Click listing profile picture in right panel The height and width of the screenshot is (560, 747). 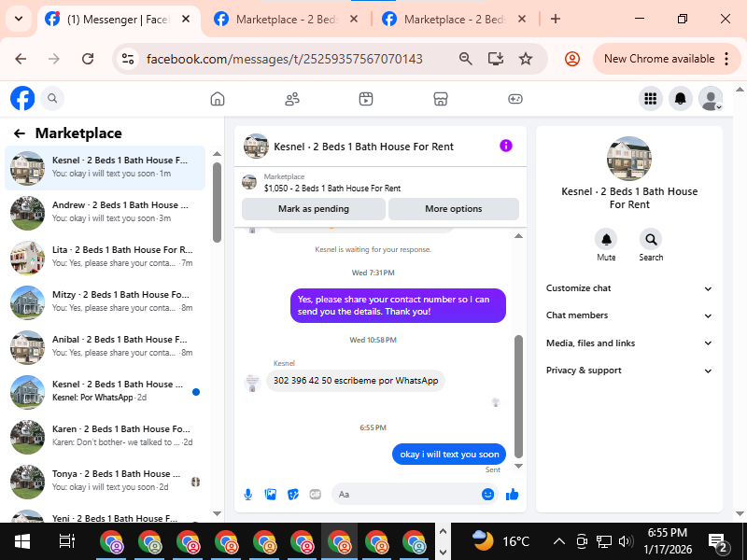[x=628, y=159]
